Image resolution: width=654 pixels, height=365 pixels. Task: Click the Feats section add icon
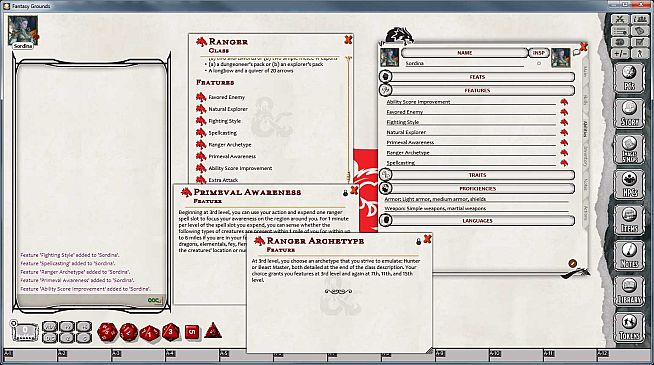[x=385, y=77]
